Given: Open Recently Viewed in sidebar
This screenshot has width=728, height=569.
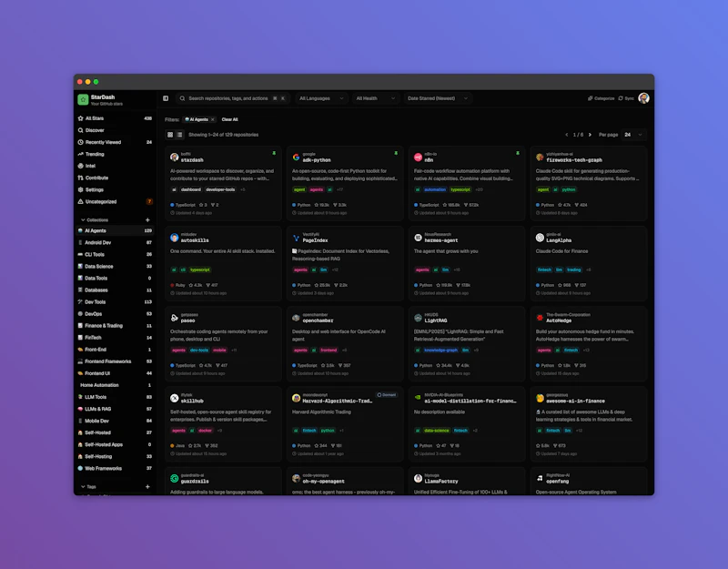Looking at the screenshot, I should pos(115,142).
